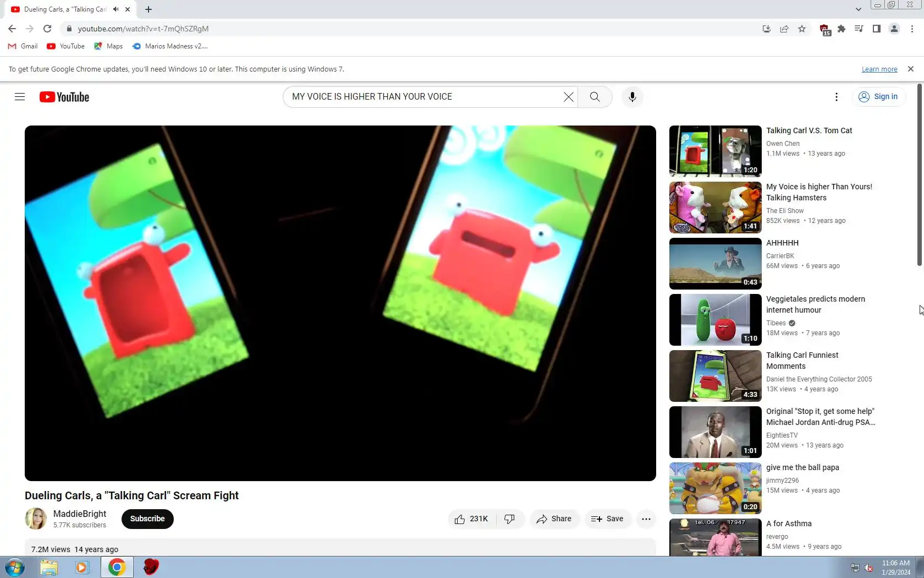
Task: Open the taskbar clock and date
Action: [x=896, y=568]
